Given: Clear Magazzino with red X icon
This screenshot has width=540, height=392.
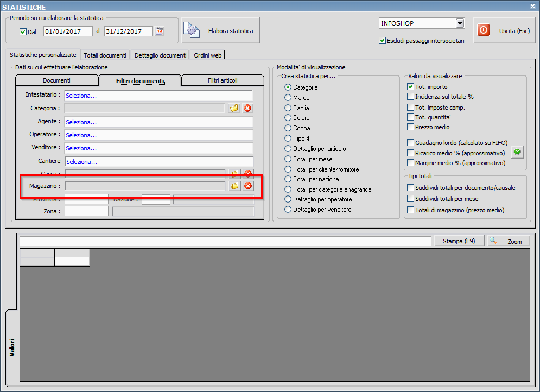Looking at the screenshot, I should click(x=248, y=186).
